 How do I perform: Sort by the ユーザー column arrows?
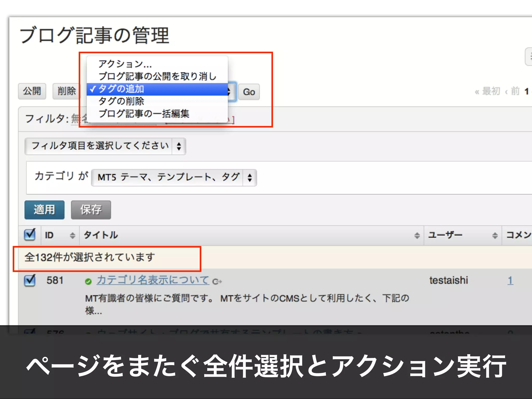click(495, 235)
